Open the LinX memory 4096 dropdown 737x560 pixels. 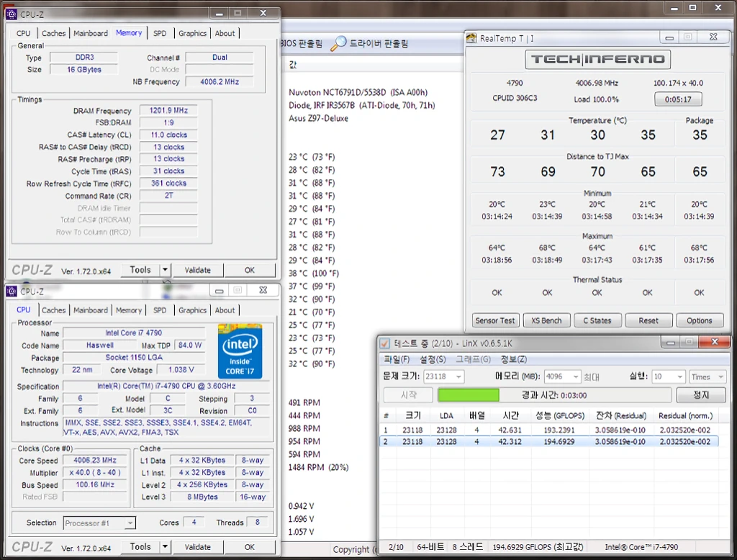tap(576, 376)
